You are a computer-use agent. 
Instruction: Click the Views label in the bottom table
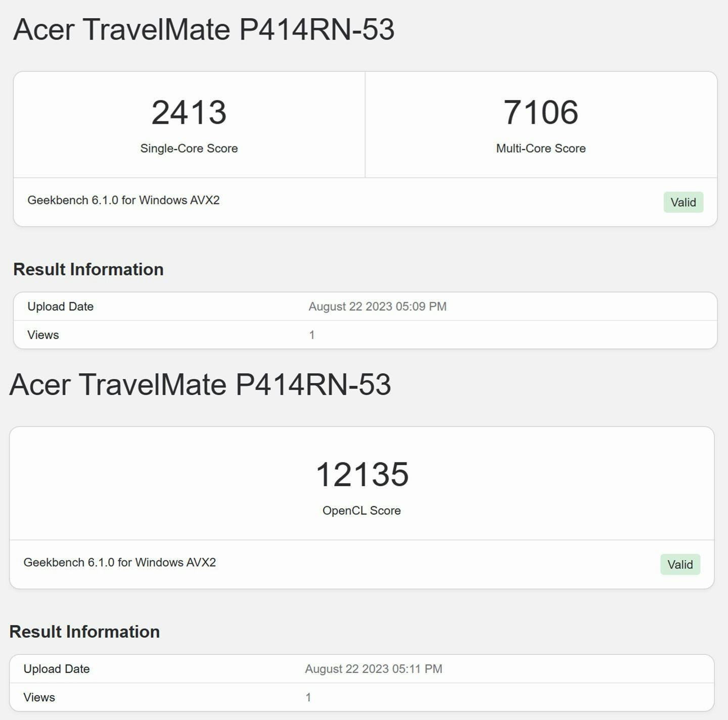39,697
